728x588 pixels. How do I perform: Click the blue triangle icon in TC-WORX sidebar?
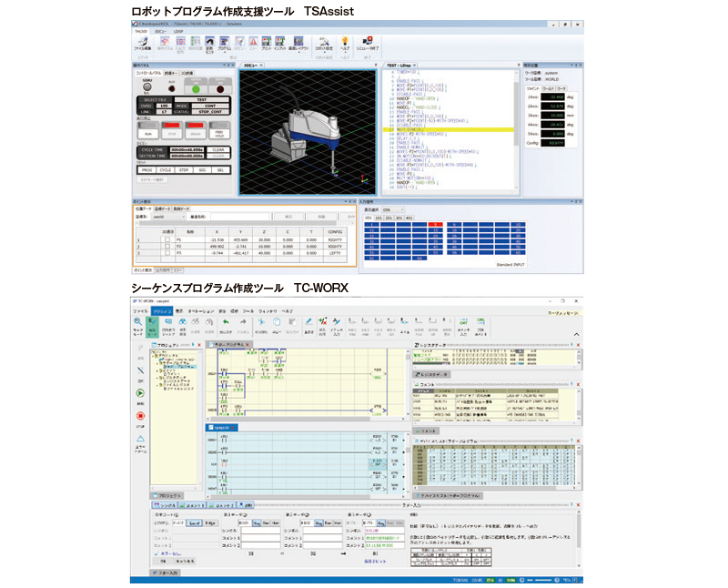140,439
